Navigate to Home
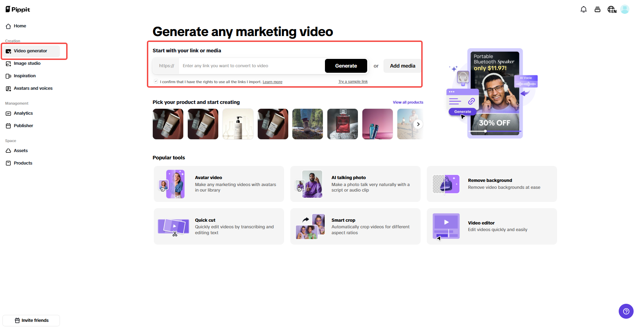The width and height of the screenshot is (644, 327). coord(19,26)
